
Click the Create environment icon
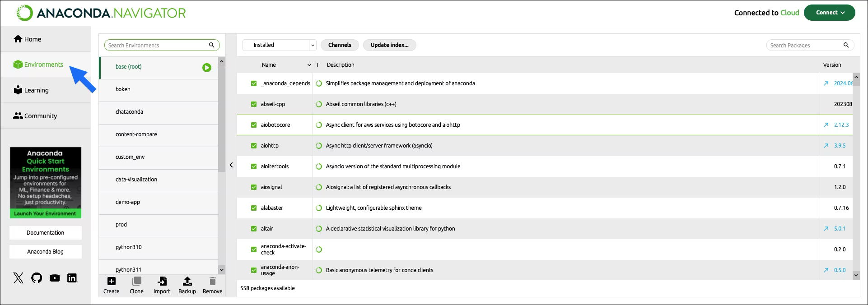[x=111, y=282]
